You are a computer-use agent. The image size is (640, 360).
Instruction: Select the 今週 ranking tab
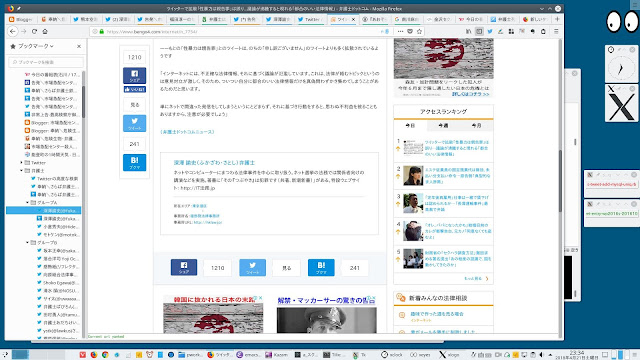coord(443,126)
